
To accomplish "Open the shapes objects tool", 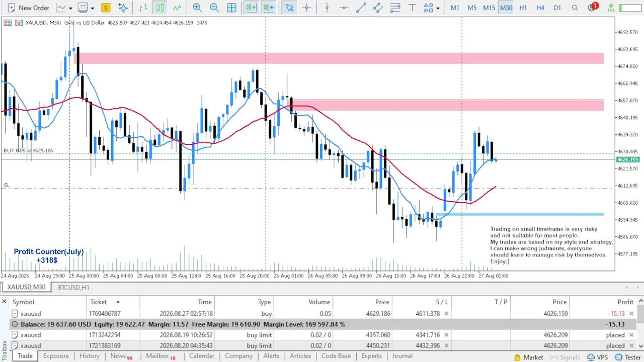I will point(428,8).
